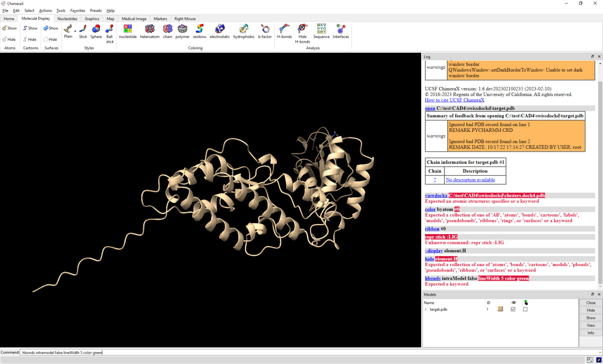Open the Sequence viewer icon
The width and height of the screenshot is (603, 364).
coord(321,31)
